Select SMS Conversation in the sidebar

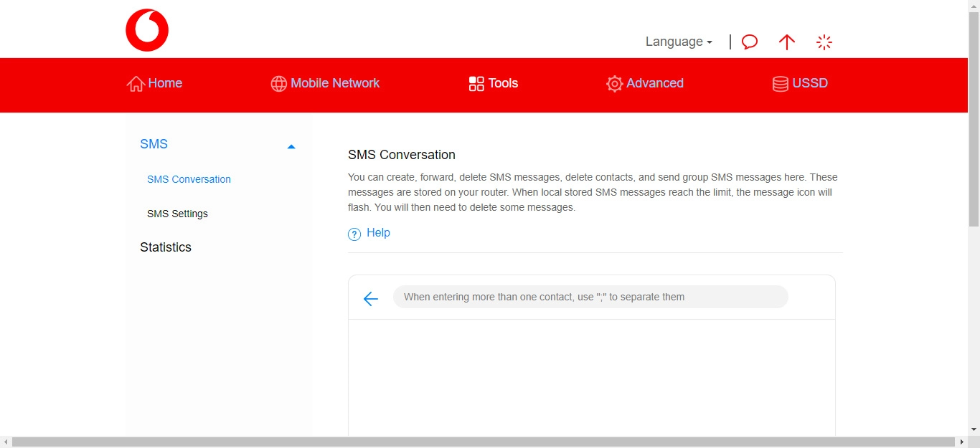tap(189, 179)
